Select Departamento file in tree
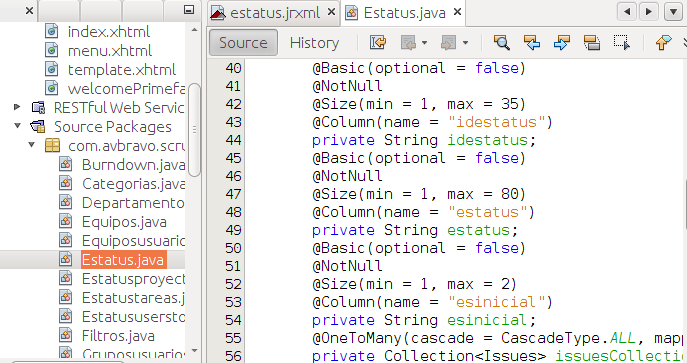 (133, 203)
